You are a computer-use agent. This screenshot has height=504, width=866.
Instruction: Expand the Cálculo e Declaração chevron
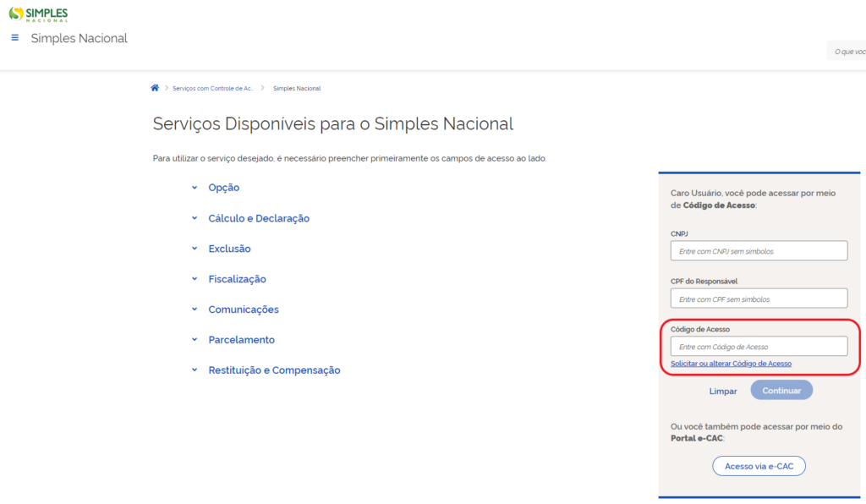(x=195, y=218)
